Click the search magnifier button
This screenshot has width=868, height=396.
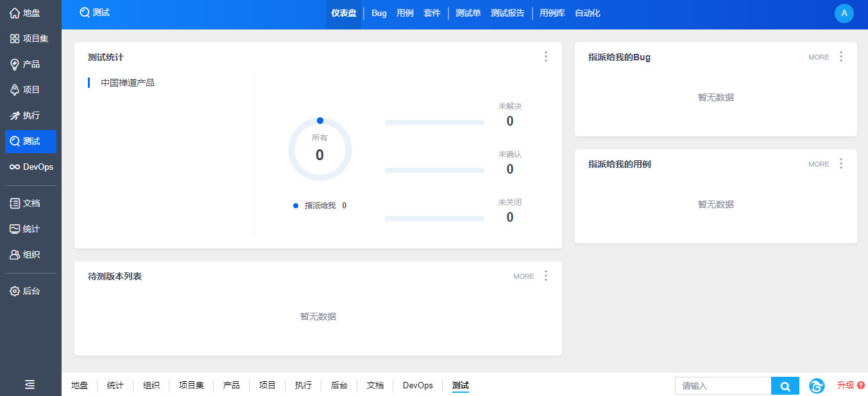pyautogui.click(x=785, y=386)
